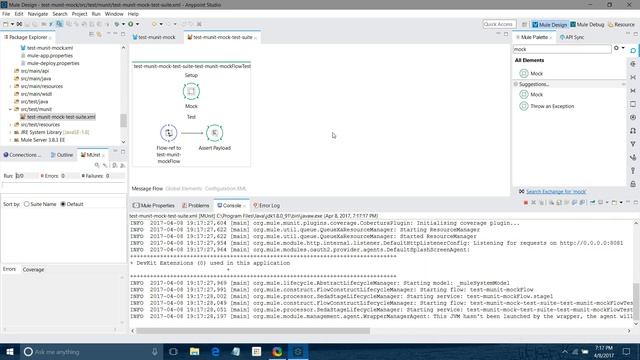The image size is (640, 360).
Task: Collapse the src/test/munit folder
Action: [x=10, y=109]
